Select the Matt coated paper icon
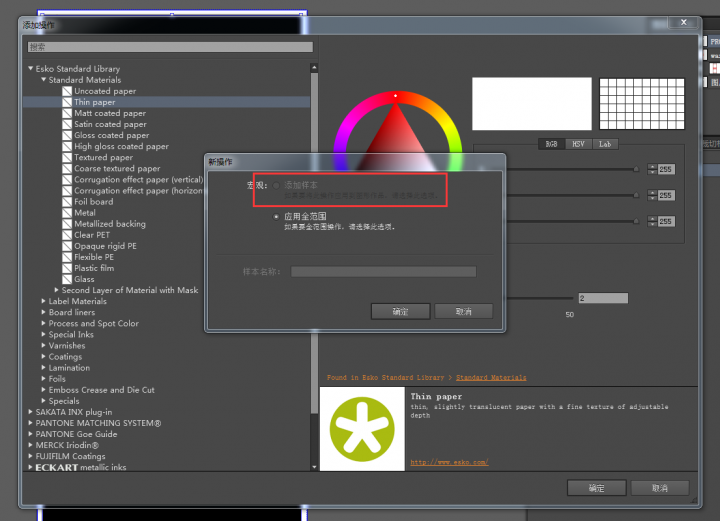 coord(67,113)
